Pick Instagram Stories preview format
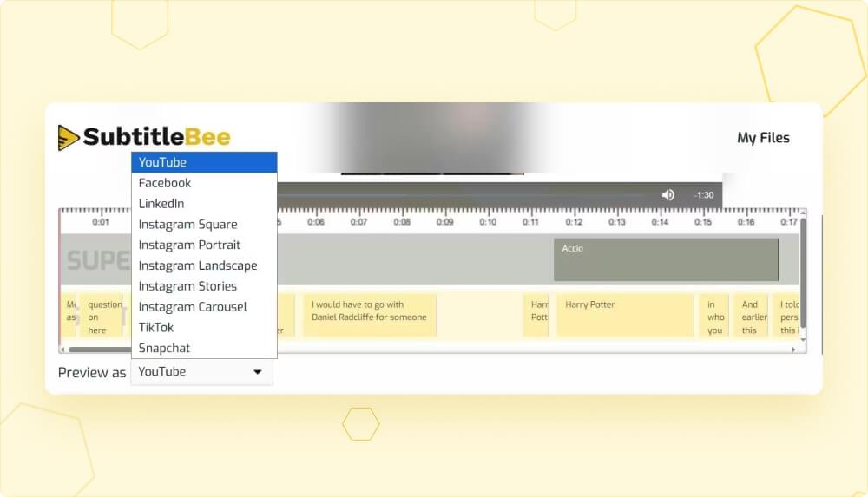Image resolution: width=868 pixels, height=497 pixels. click(x=204, y=286)
